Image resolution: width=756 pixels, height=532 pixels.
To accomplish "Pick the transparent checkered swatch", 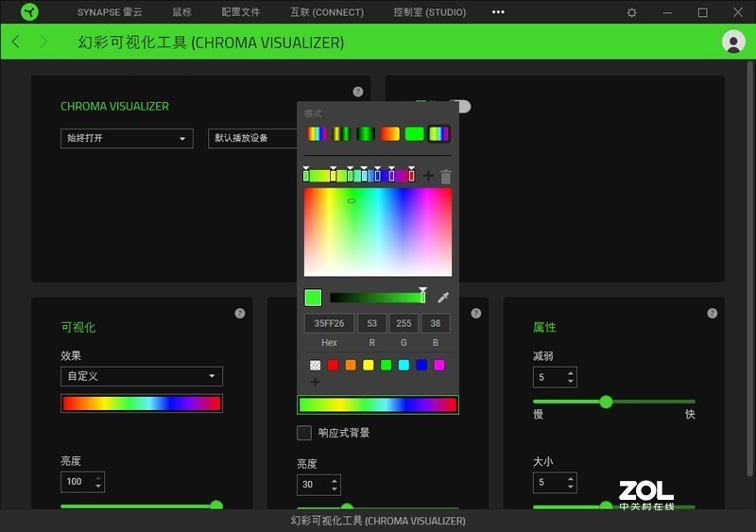I will click(316, 365).
